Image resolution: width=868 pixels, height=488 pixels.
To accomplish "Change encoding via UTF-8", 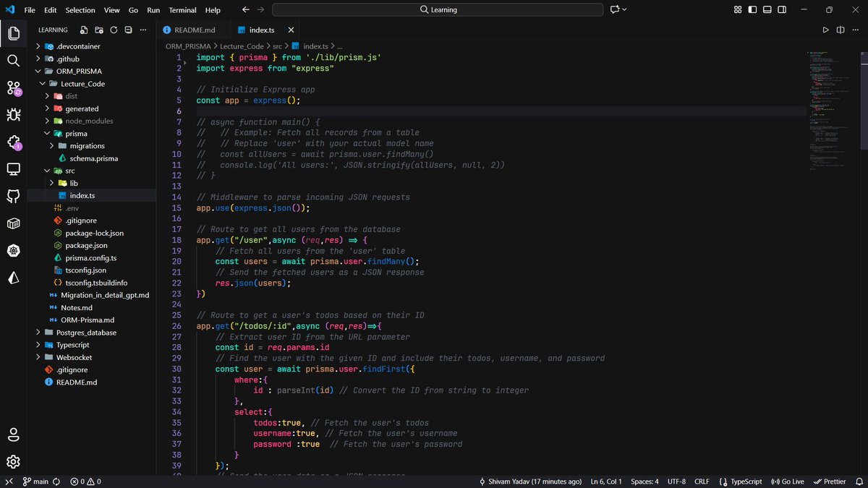I will [x=677, y=481].
